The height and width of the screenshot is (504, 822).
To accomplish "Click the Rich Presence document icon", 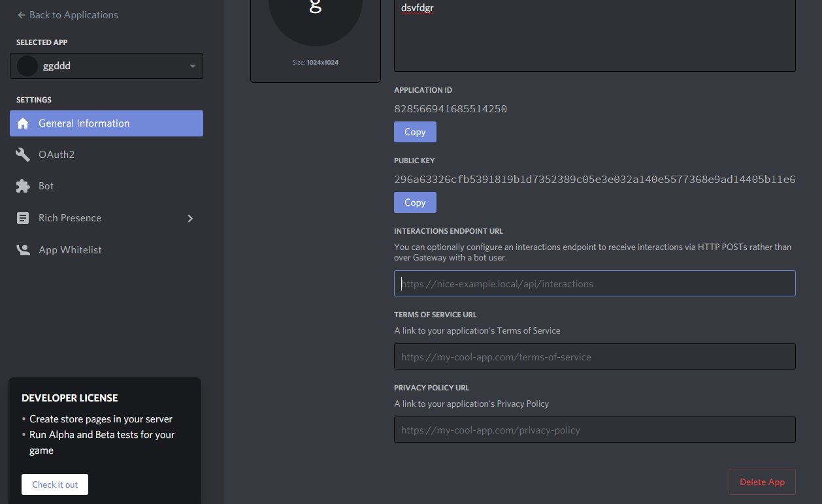I will tap(24, 218).
